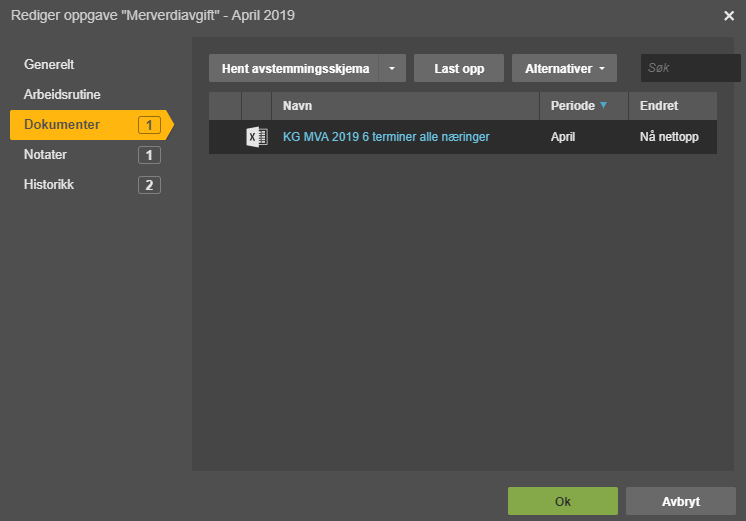Click the Last opp button
Image resolution: width=746 pixels, height=521 pixels.
click(x=459, y=68)
